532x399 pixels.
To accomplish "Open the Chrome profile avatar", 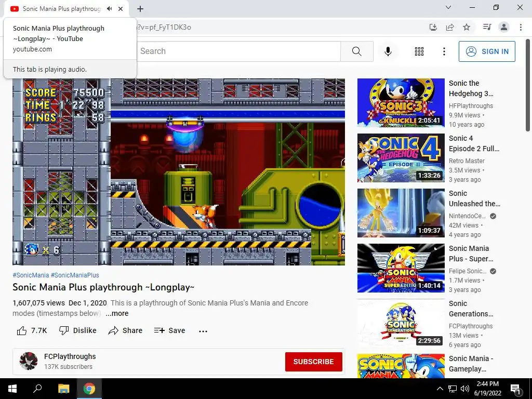I will click(x=504, y=27).
